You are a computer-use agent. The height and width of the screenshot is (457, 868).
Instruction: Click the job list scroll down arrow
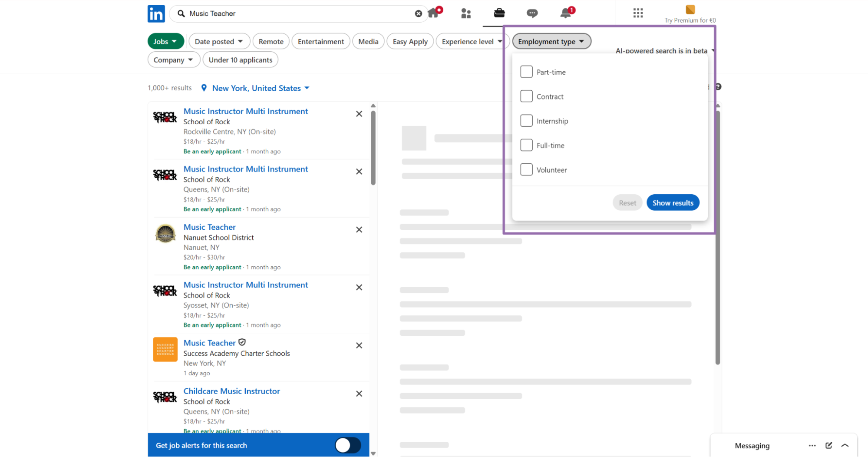tap(373, 454)
